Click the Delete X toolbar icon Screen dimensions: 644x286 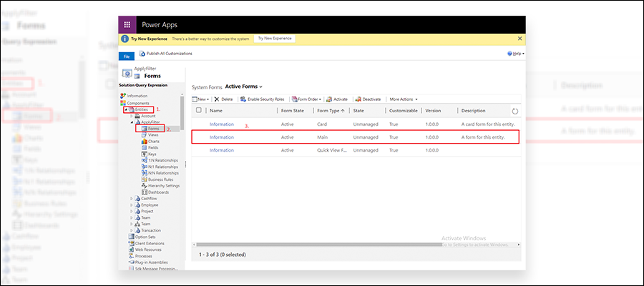(x=217, y=99)
